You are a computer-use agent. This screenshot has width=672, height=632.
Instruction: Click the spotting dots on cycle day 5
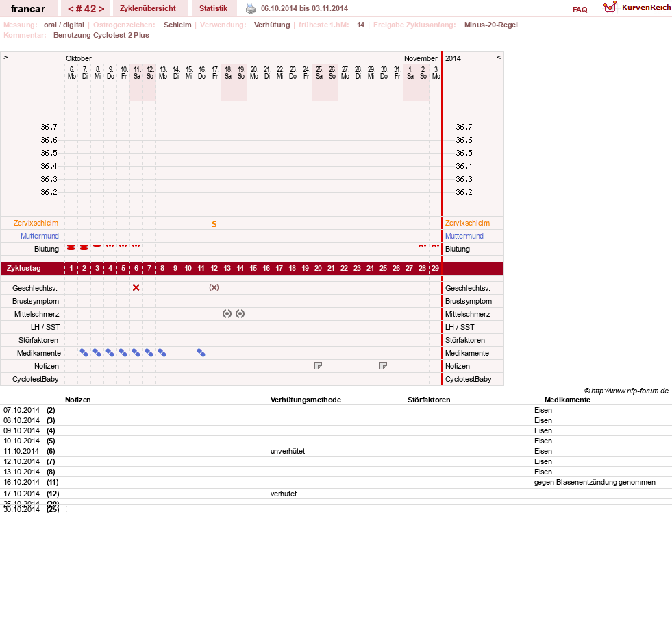pyautogui.click(x=123, y=245)
